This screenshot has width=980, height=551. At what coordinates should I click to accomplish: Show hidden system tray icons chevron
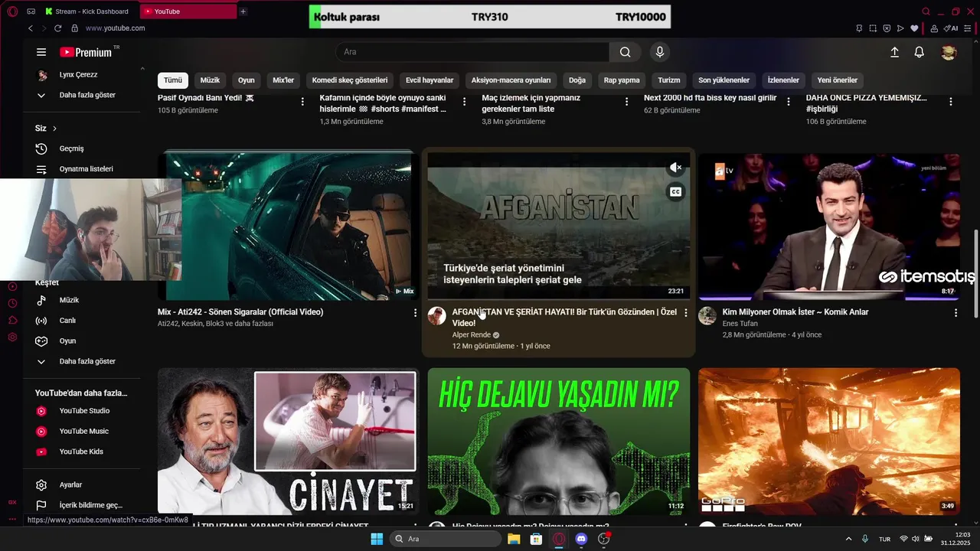848,539
